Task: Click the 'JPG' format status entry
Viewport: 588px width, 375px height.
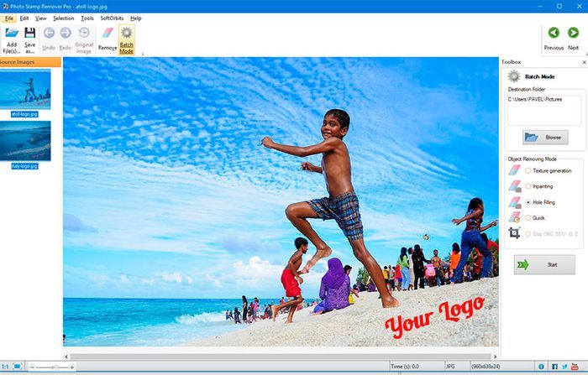Action: click(x=450, y=367)
